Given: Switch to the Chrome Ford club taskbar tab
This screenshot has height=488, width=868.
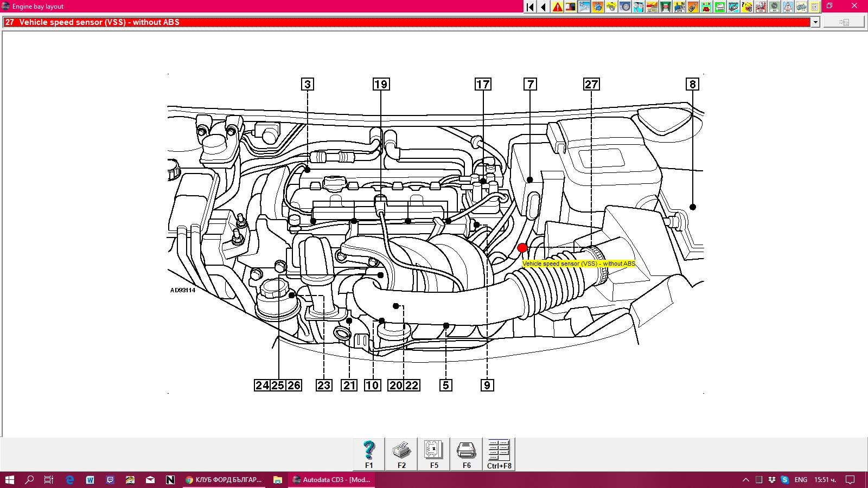Looking at the screenshot, I should point(224,480).
